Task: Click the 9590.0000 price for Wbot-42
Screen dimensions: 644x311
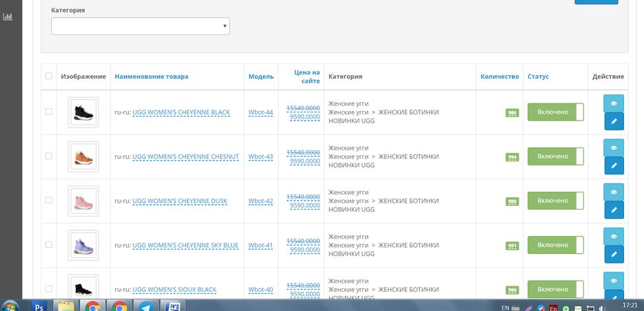Action: [x=304, y=205]
